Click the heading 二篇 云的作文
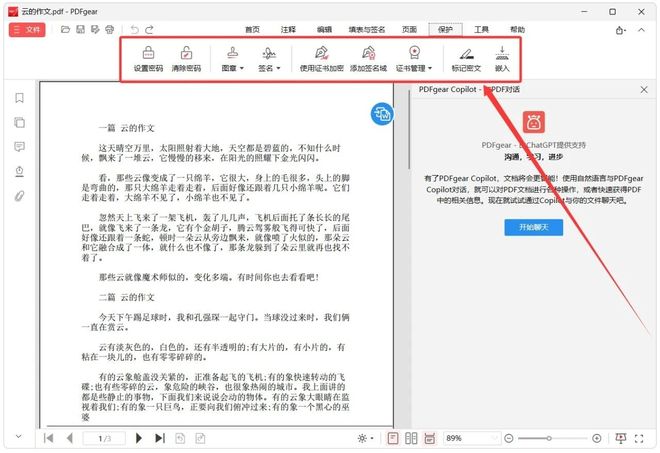The height and width of the screenshot is (453, 660). point(127,297)
